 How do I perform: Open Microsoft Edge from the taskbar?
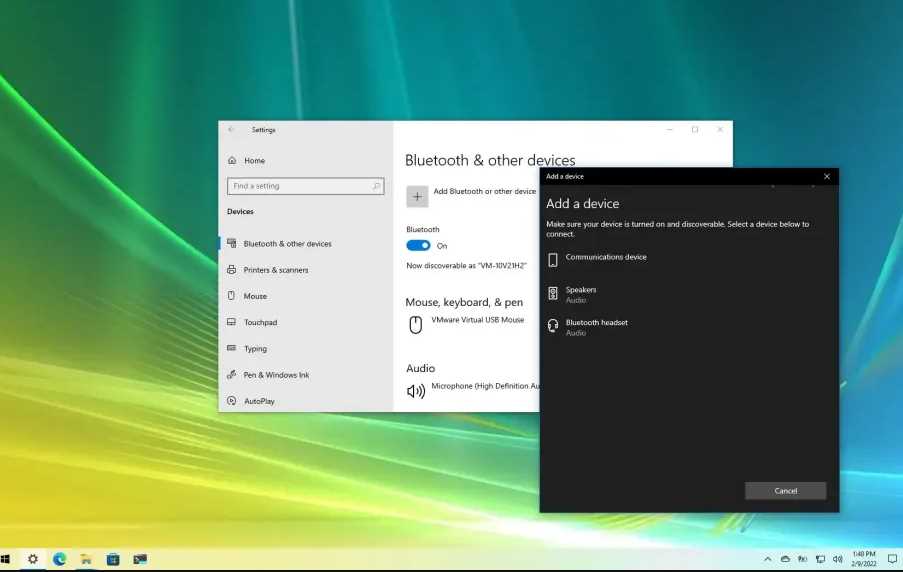coord(59,559)
